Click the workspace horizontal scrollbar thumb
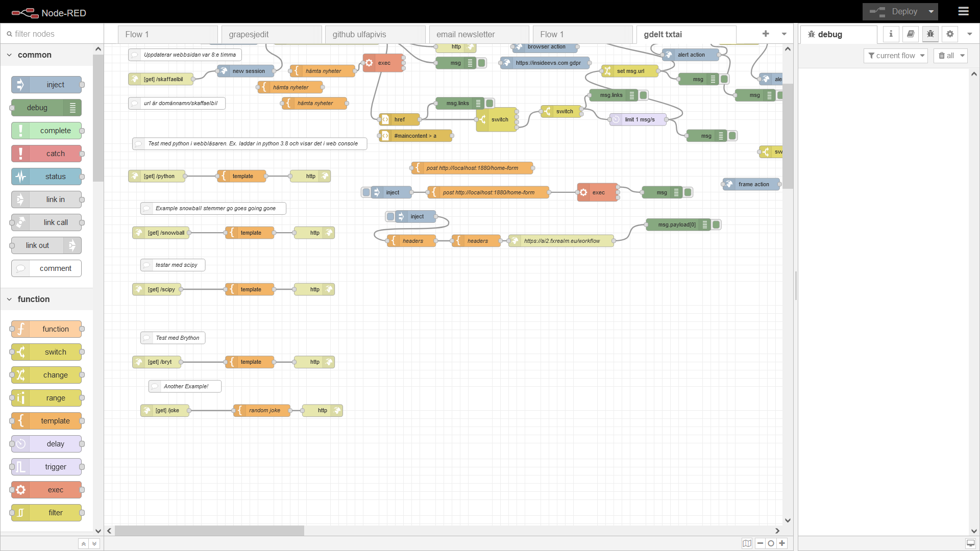Viewport: 980px width, 551px height. (209, 531)
